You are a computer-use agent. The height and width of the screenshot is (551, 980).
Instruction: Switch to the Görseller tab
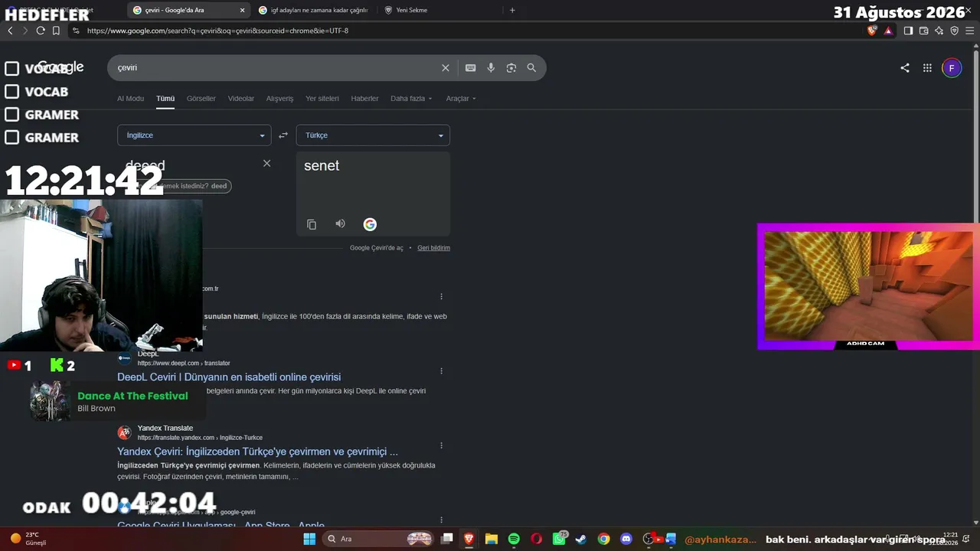point(201,99)
